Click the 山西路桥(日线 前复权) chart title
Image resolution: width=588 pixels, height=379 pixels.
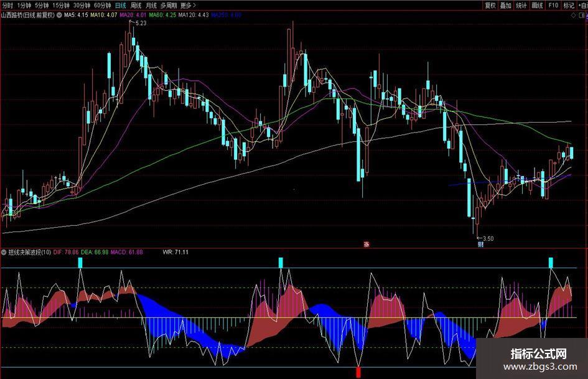(x=28, y=15)
